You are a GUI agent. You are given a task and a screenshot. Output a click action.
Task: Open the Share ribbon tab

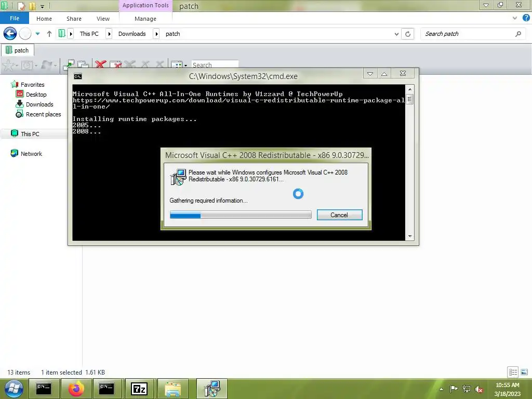point(74,19)
